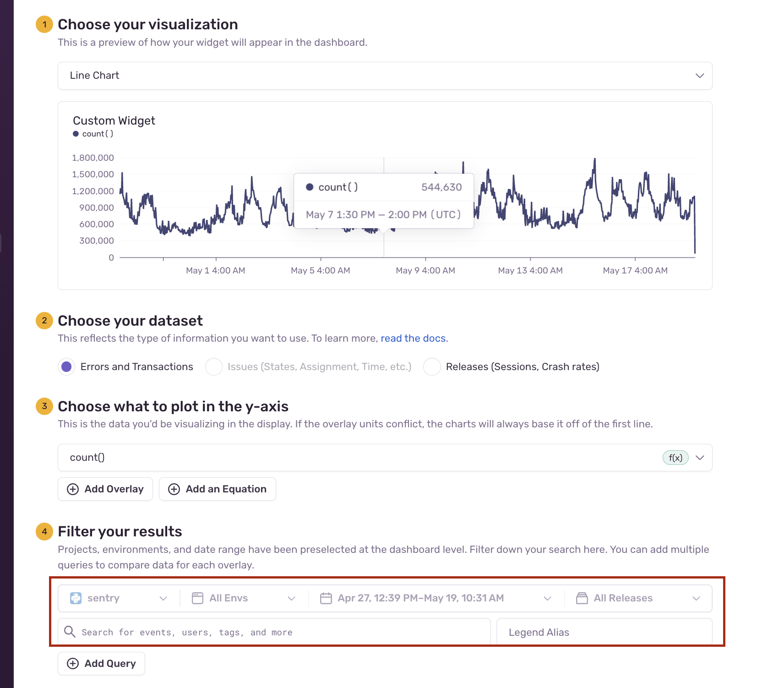Click the calendar icon next to All Envs

coord(197,598)
